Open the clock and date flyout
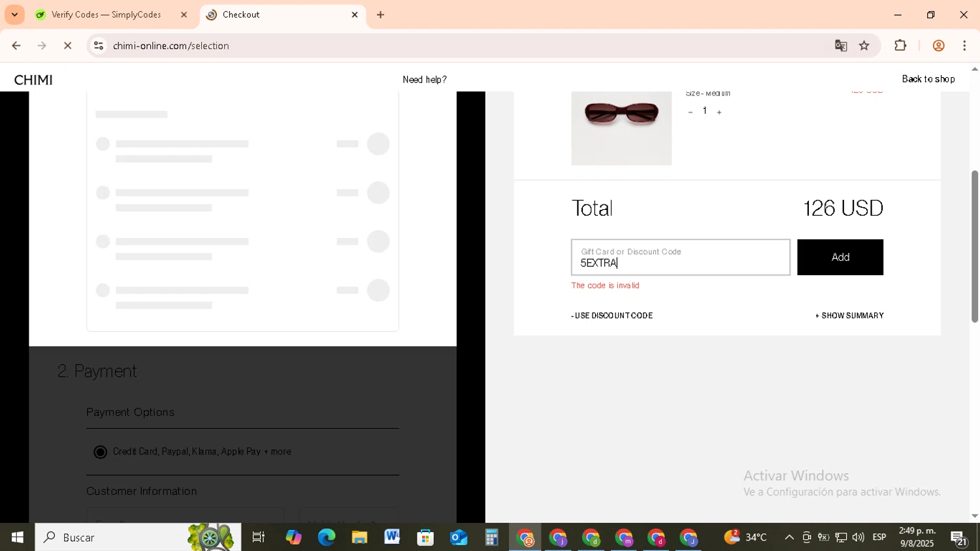The width and height of the screenshot is (980, 551). point(917,537)
